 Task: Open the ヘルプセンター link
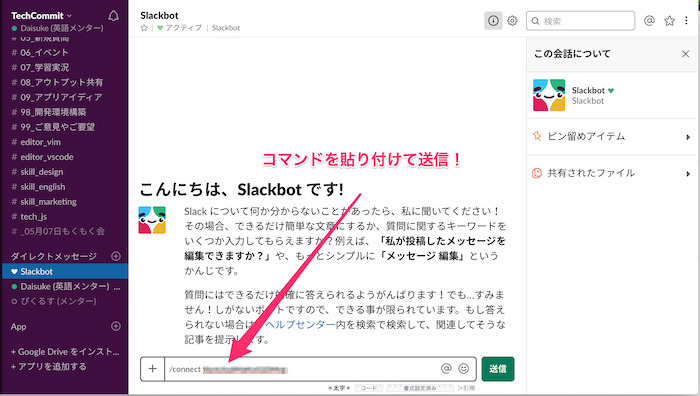point(300,325)
